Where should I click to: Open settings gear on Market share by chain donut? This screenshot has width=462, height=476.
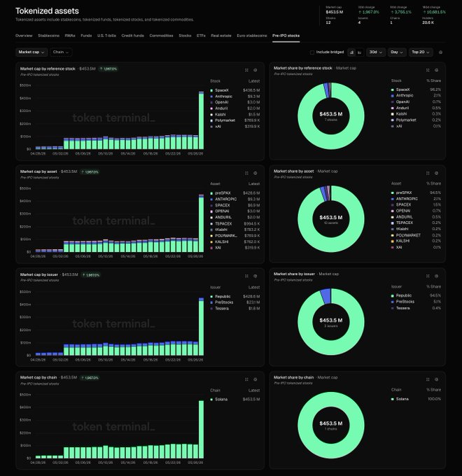coord(437,379)
